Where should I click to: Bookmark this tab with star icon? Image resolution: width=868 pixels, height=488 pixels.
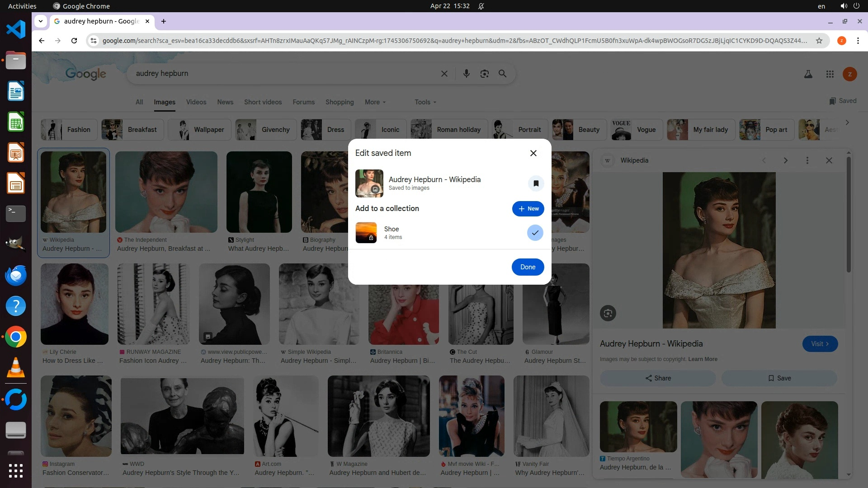coord(819,41)
